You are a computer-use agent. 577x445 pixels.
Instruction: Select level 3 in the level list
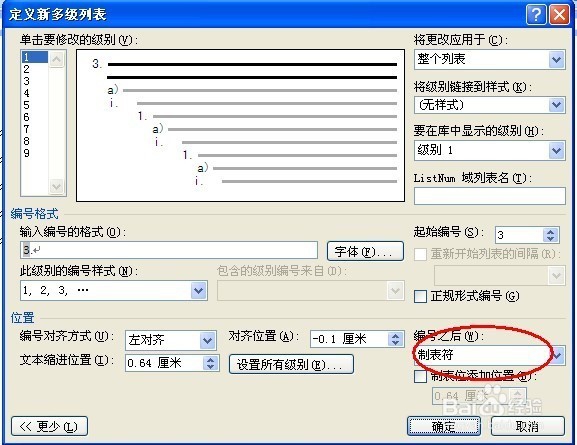(35, 81)
